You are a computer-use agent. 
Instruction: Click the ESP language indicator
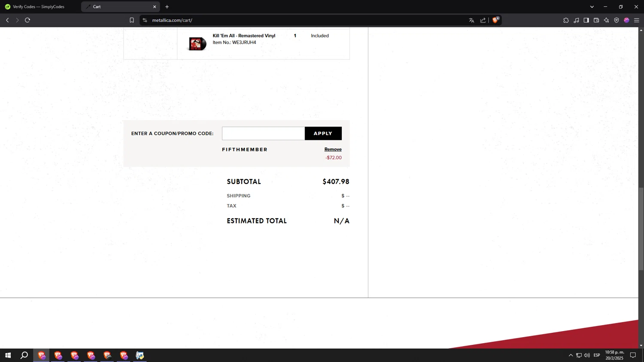[x=597, y=355]
